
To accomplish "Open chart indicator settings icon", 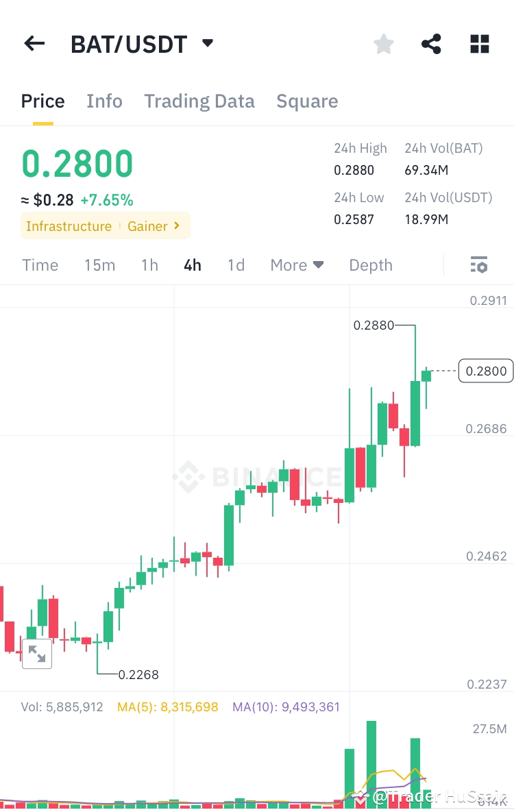I will coord(478,264).
